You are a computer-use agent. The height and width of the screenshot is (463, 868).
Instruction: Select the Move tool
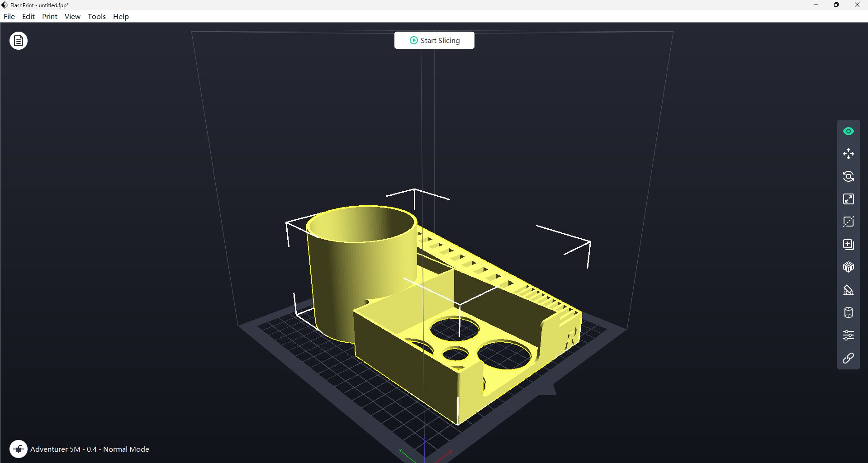pyautogui.click(x=849, y=154)
